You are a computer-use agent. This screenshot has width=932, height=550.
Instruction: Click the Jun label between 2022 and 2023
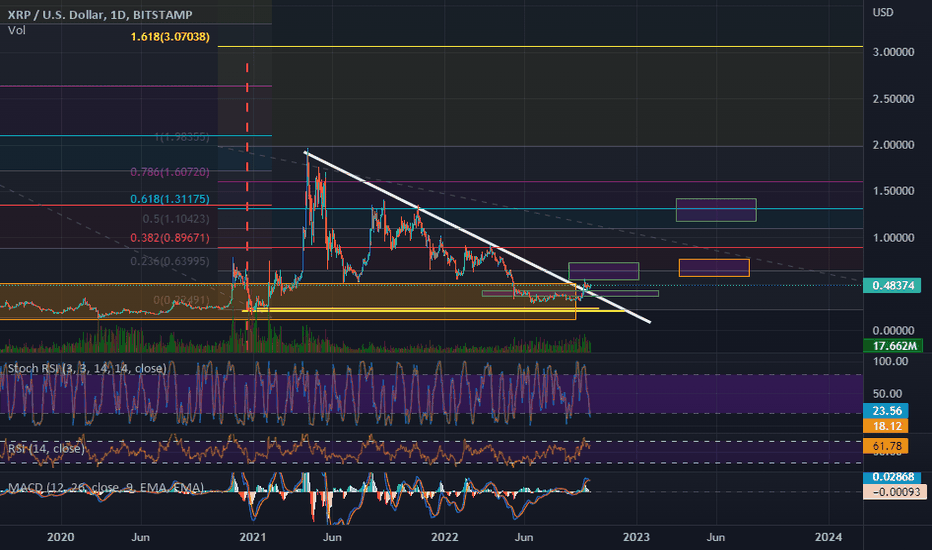pyautogui.click(x=524, y=538)
